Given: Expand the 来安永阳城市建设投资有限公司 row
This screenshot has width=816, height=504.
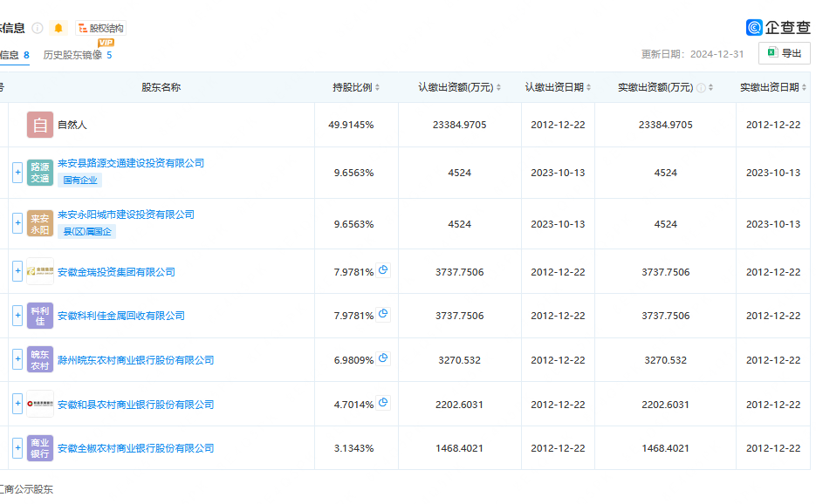Looking at the screenshot, I should 17,224.
